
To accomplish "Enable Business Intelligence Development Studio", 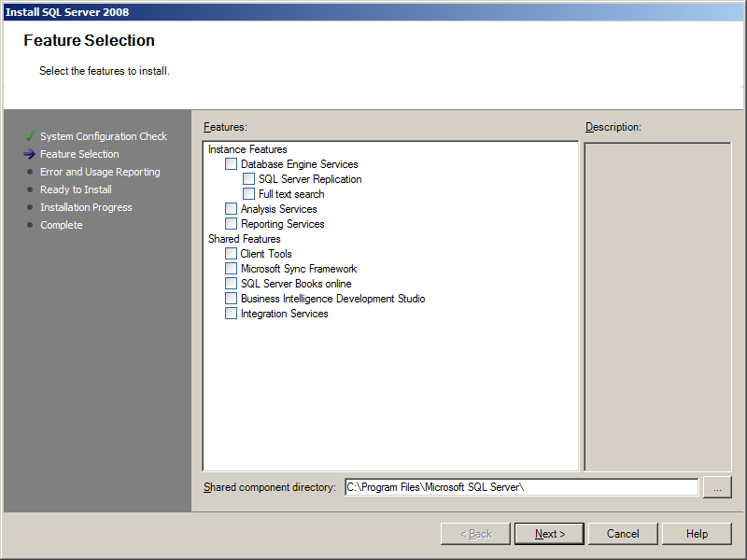I will click(x=231, y=299).
